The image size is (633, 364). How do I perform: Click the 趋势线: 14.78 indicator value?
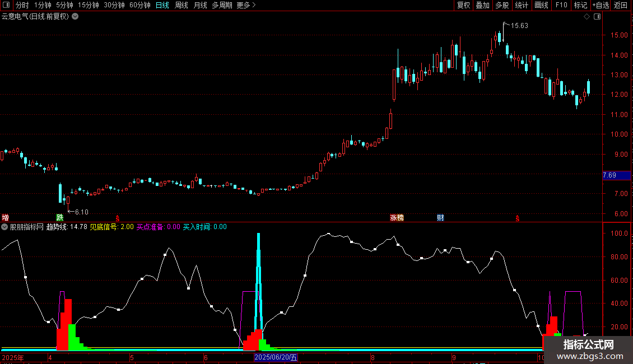(67, 227)
